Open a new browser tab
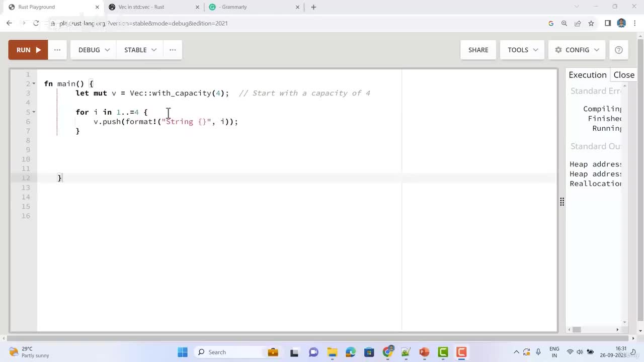 click(313, 7)
